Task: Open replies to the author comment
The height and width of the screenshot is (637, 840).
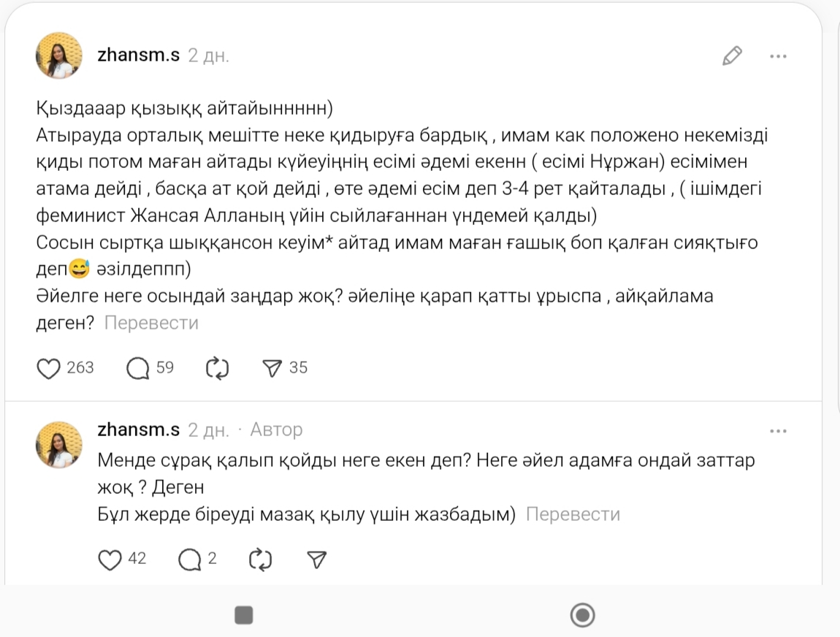Action: (x=190, y=560)
